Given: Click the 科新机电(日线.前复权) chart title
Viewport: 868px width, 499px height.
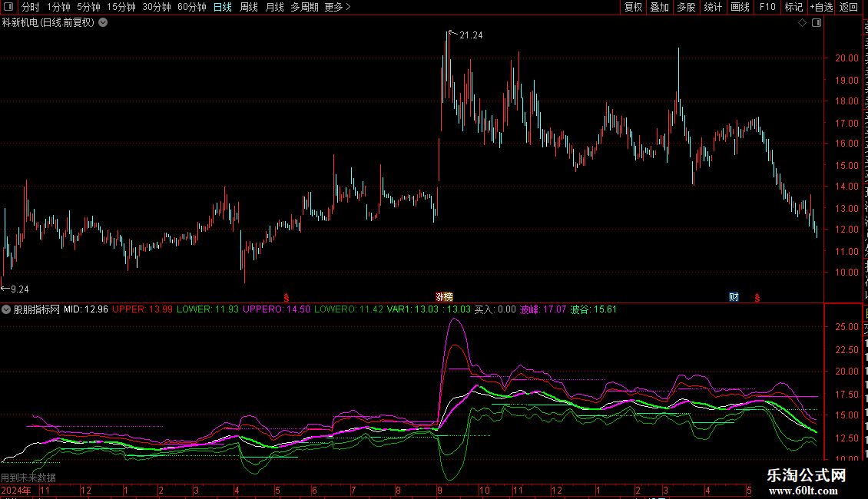Looking at the screenshot, I should (48, 23).
